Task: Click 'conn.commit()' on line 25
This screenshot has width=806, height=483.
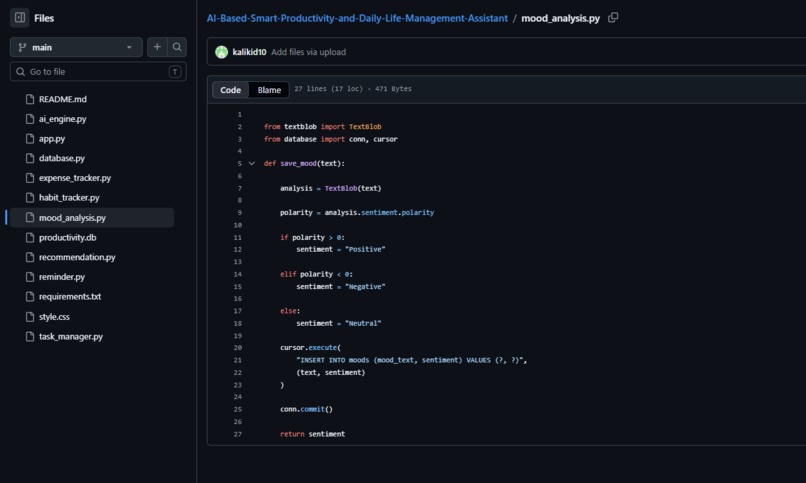Action: [x=306, y=410]
